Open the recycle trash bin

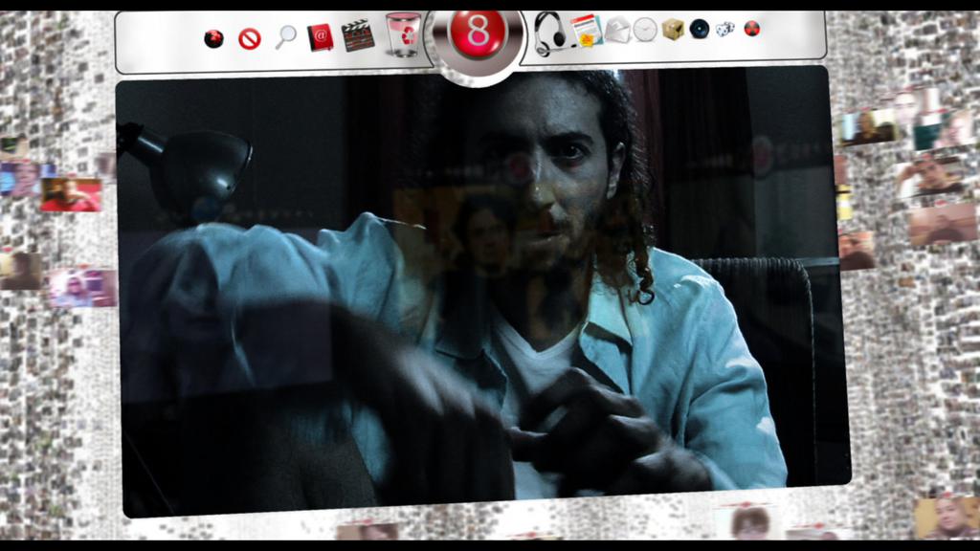(x=403, y=34)
